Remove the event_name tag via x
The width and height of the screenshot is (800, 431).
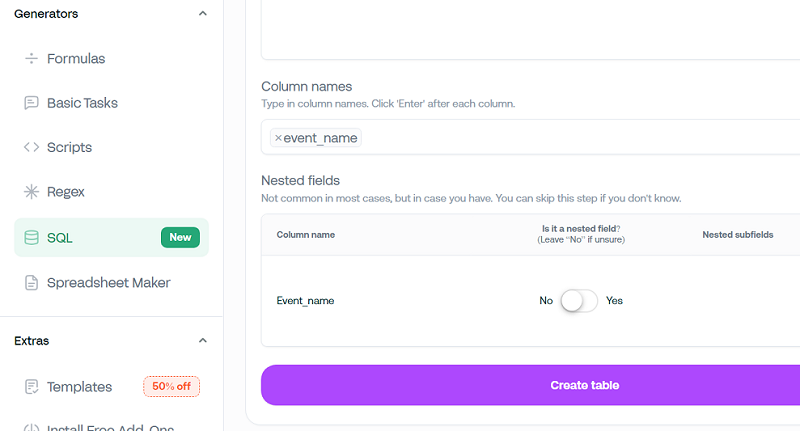click(278, 138)
